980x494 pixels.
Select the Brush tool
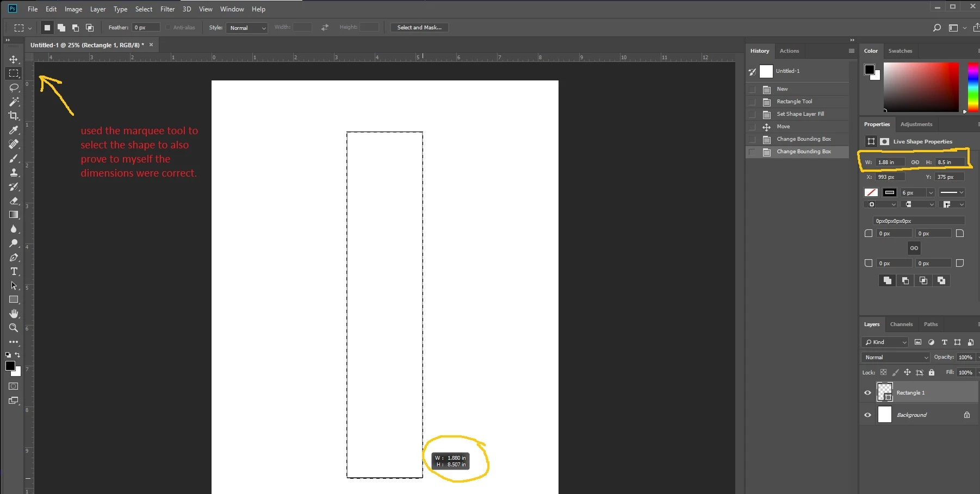(x=14, y=158)
